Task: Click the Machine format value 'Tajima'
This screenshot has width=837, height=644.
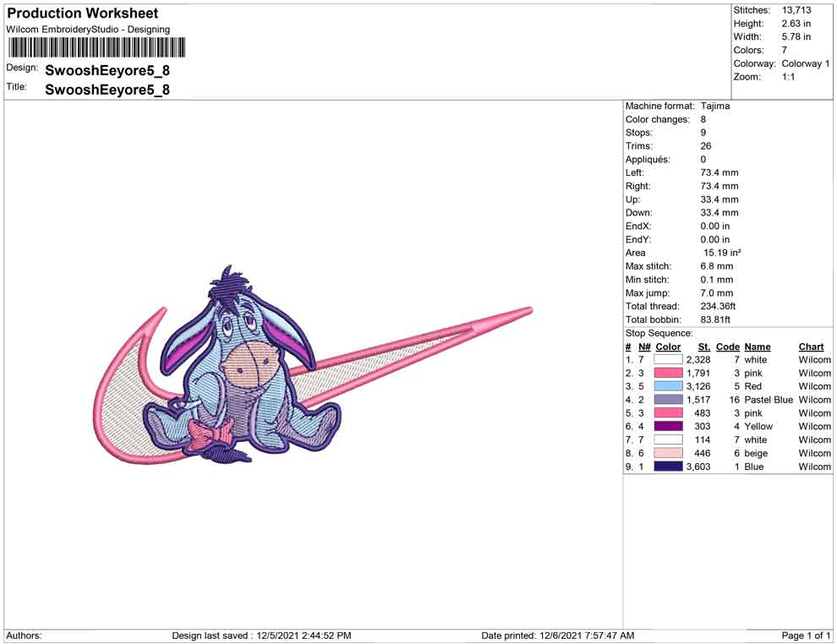Action: point(715,106)
